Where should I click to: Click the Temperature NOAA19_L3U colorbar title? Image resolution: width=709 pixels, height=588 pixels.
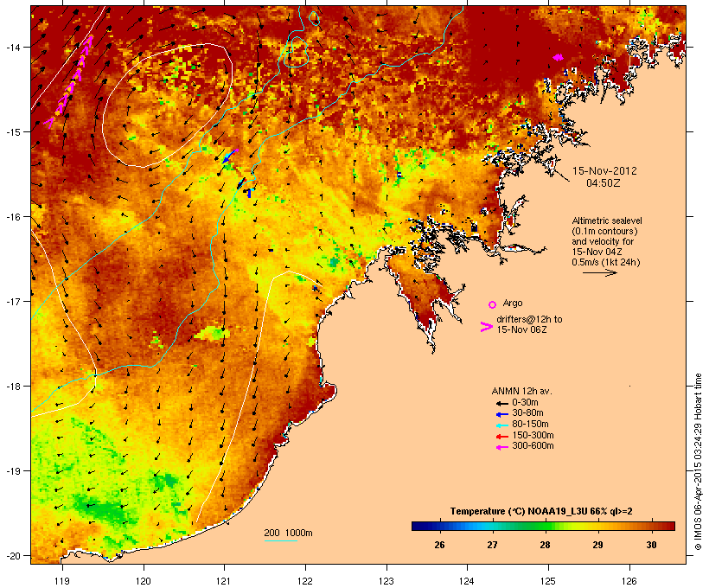(x=541, y=512)
